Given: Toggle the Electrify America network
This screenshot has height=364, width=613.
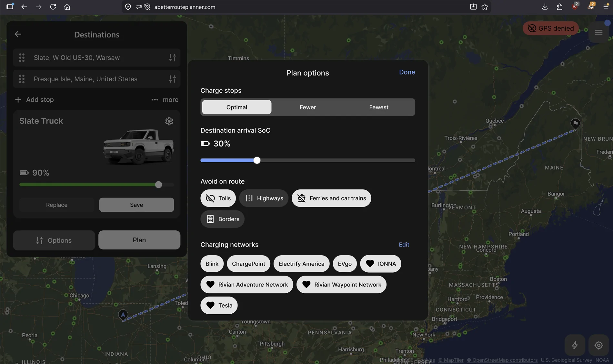Looking at the screenshot, I should pos(301,264).
